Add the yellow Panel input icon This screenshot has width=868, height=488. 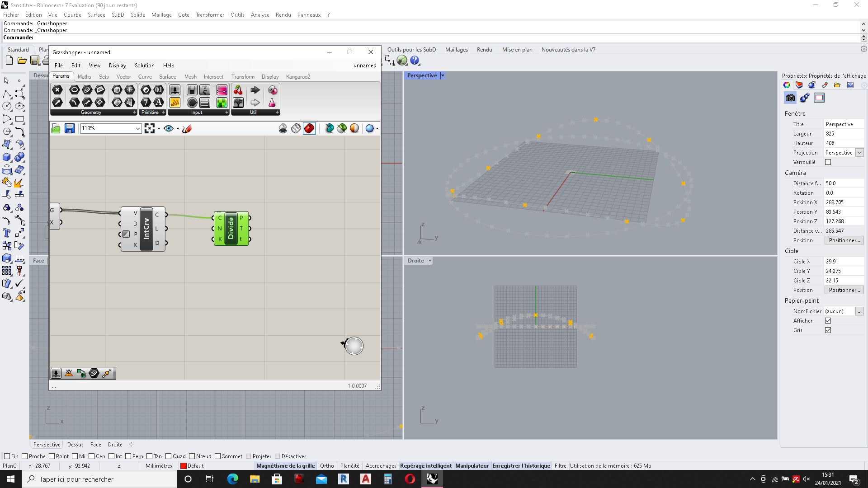[175, 103]
